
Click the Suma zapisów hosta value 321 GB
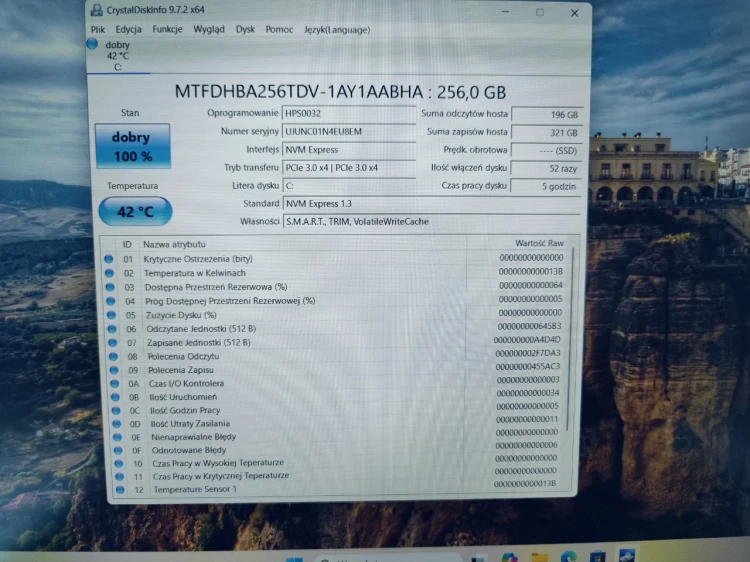547,132
